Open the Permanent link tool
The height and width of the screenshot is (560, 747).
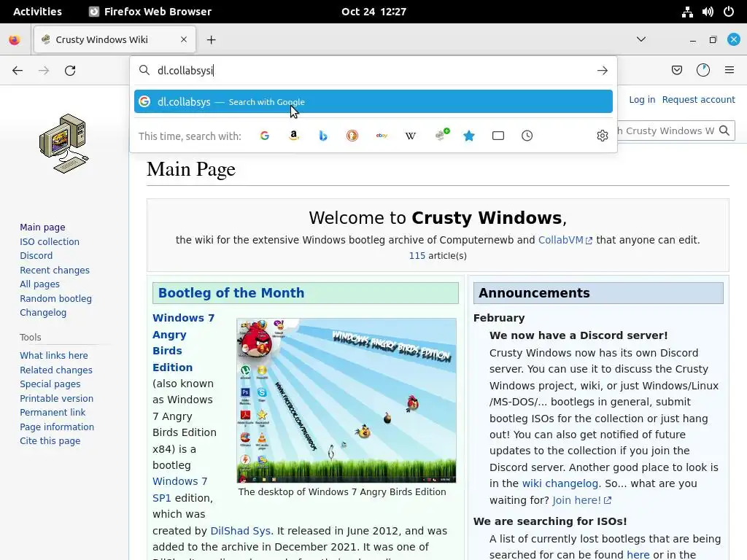click(x=53, y=413)
